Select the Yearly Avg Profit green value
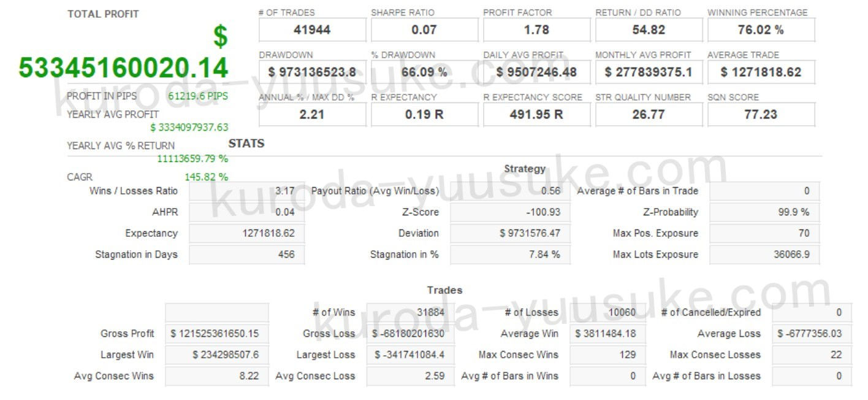The width and height of the screenshot is (868, 400). [x=189, y=128]
